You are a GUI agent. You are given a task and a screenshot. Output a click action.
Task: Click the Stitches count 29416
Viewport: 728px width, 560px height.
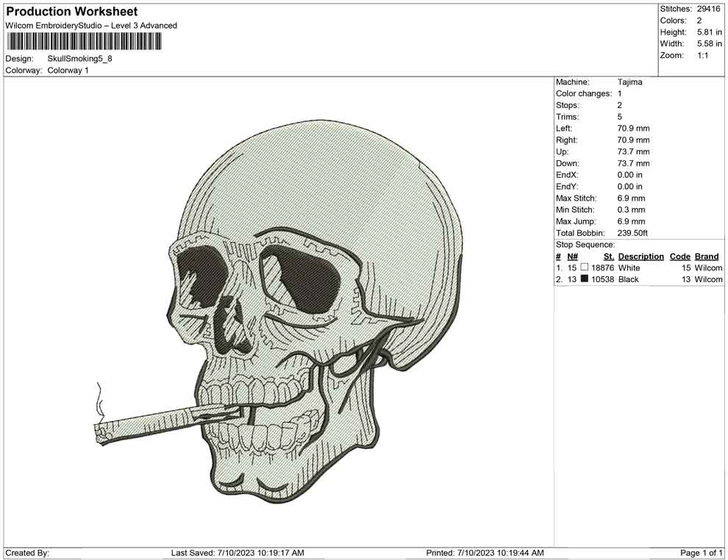coord(707,9)
